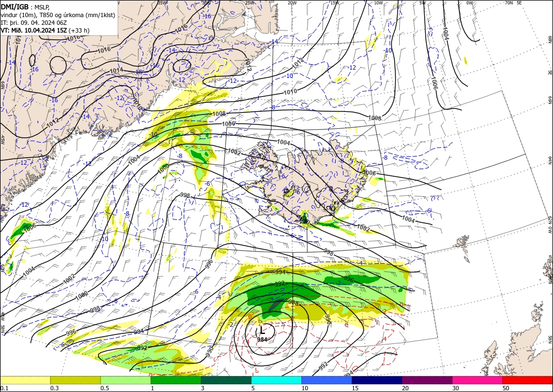Click the 'IT: þri. 09. 04. 2024 06Z' line
553x392 pixels.
pyautogui.click(x=34, y=23)
